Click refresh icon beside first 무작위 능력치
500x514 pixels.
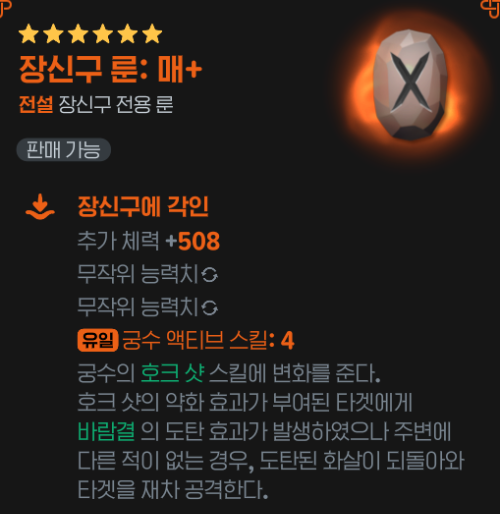[210, 275]
